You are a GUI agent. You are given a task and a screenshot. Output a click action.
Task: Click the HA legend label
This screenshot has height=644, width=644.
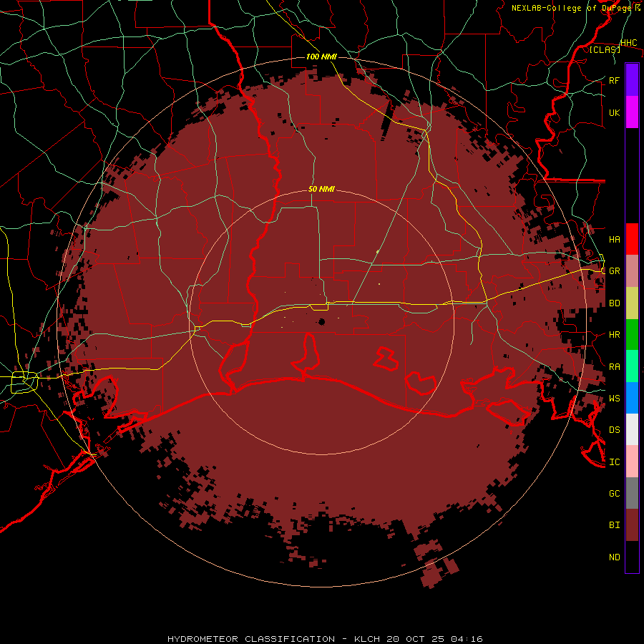click(615, 239)
